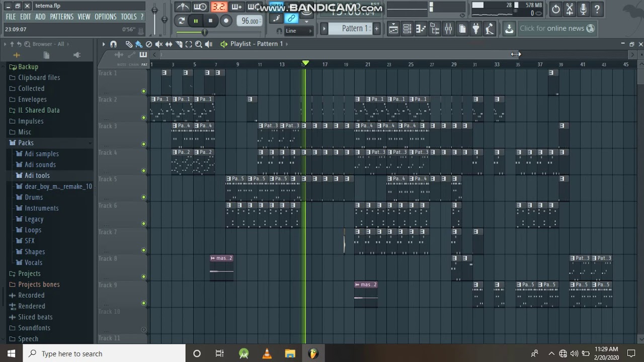Select the Slip tool

coord(169,44)
